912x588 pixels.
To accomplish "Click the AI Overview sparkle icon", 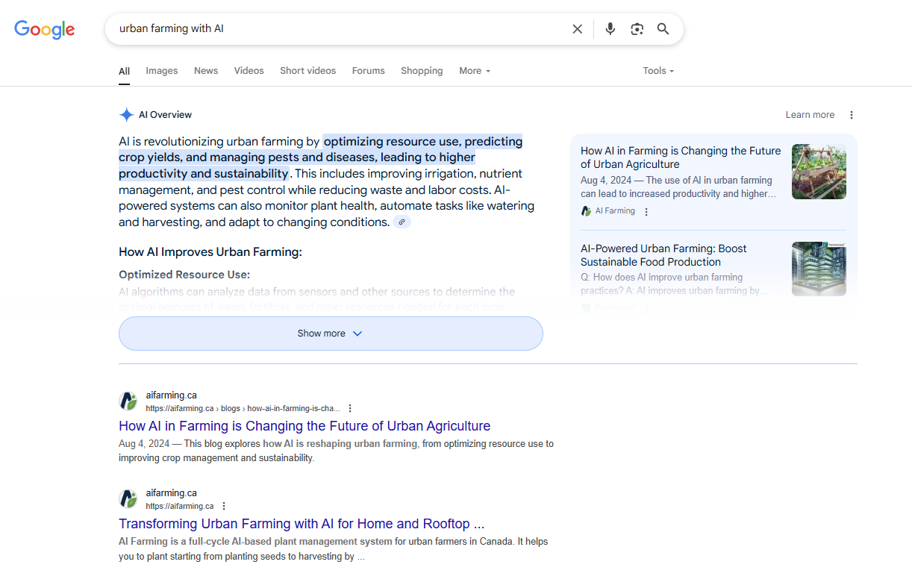I will click(126, 115).
